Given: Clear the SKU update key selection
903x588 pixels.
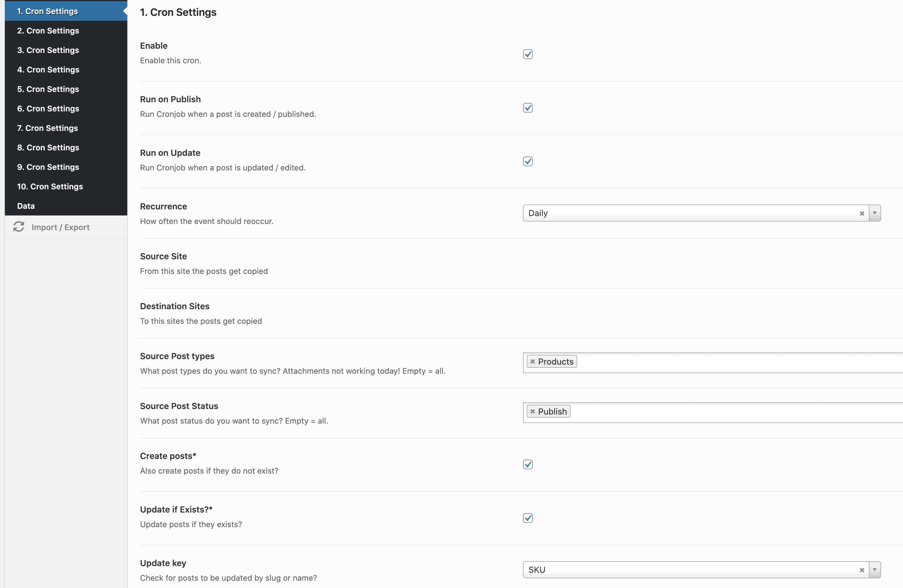Looking at the screenshot, I should click(x=862, y=570).
